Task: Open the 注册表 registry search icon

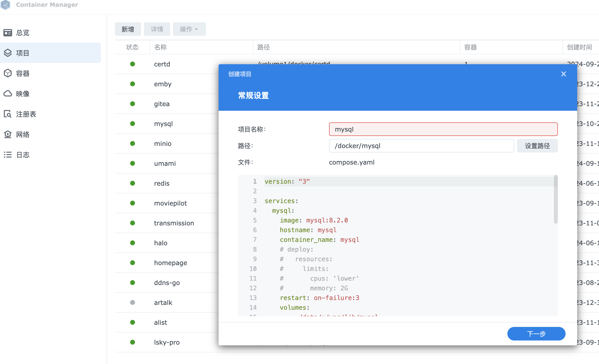Action: tap(8, 114)
